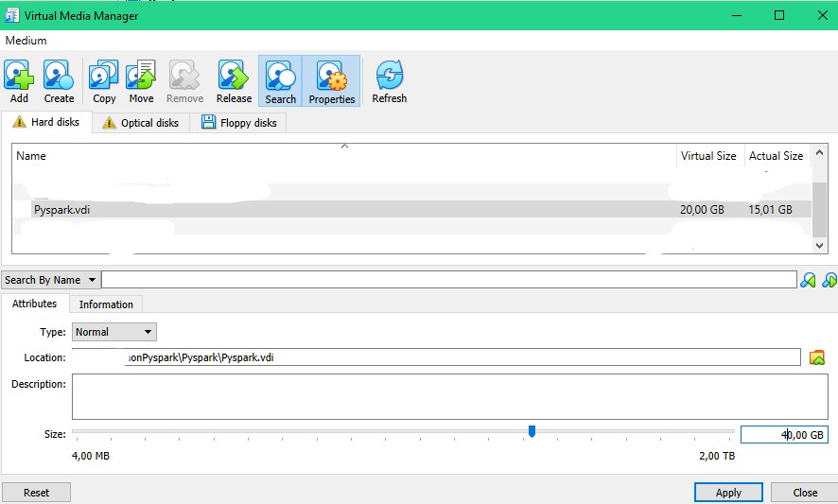Viewport: 838px width, 504px height.
Task: Click the find previous match icon
Action: [808, 280]
